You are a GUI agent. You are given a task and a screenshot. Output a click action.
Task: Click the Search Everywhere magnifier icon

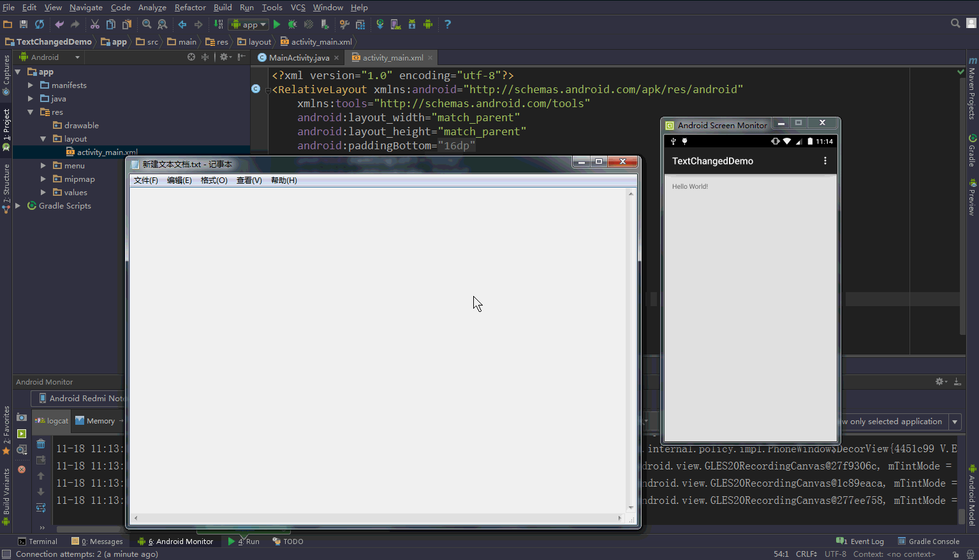[955, 24]
